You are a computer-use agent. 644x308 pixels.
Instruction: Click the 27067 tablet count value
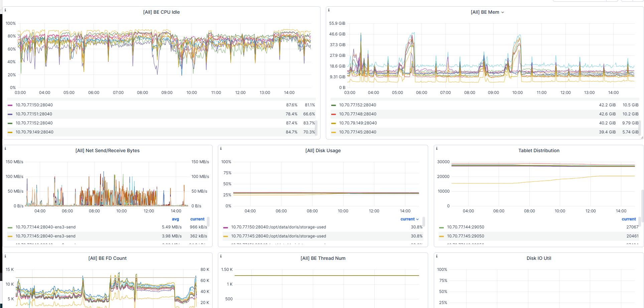pyautogui.click(x=632, y=227)
